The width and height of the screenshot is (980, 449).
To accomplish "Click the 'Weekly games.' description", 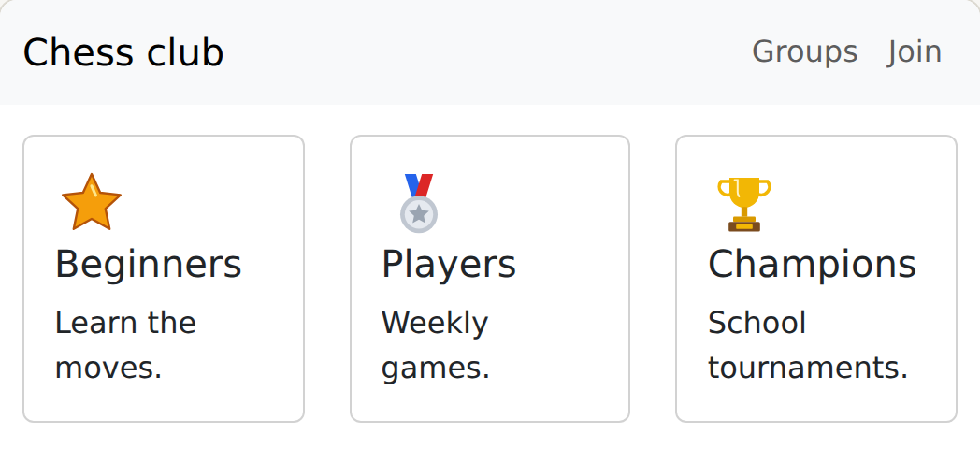I will [x=436, y=345].
